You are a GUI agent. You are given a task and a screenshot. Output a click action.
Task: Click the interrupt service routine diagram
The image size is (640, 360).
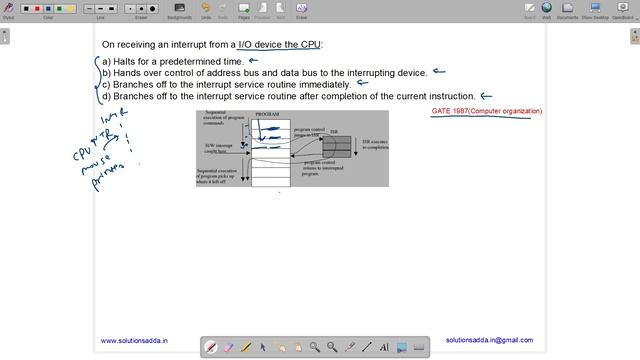pyautogui.click(x=292, y=149)
